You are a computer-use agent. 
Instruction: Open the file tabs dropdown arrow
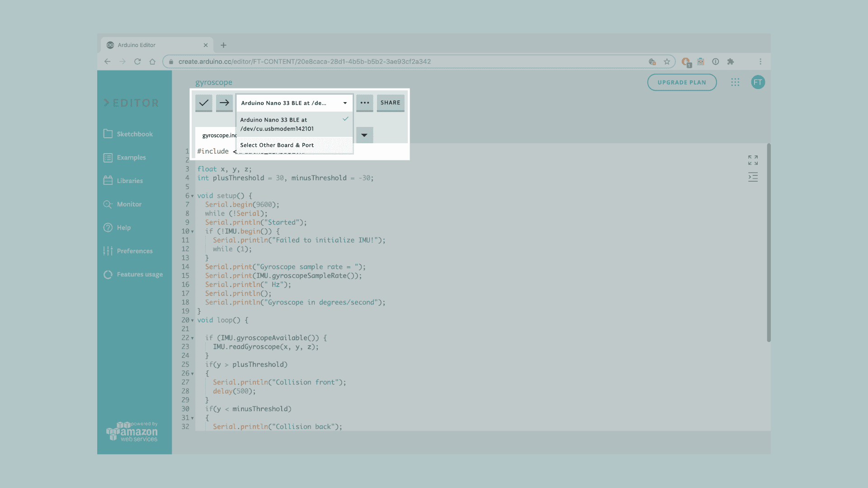364,135
